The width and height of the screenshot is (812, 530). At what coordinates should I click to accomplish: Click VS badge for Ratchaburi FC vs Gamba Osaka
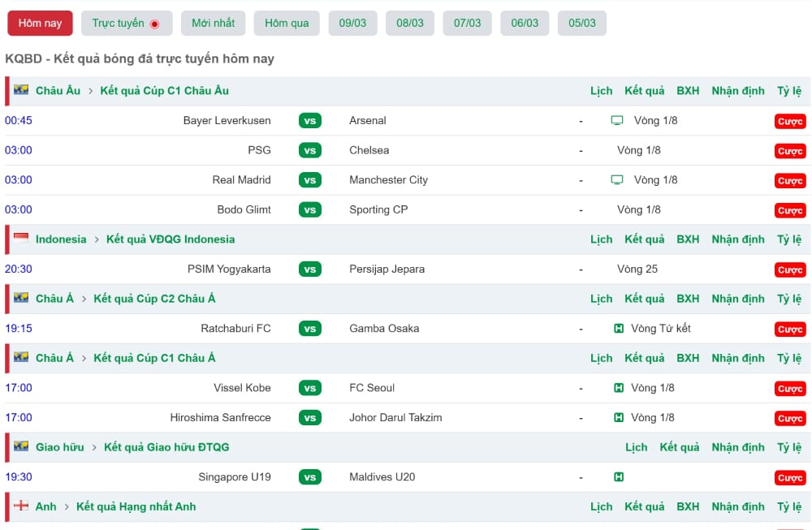pos(310,329)
